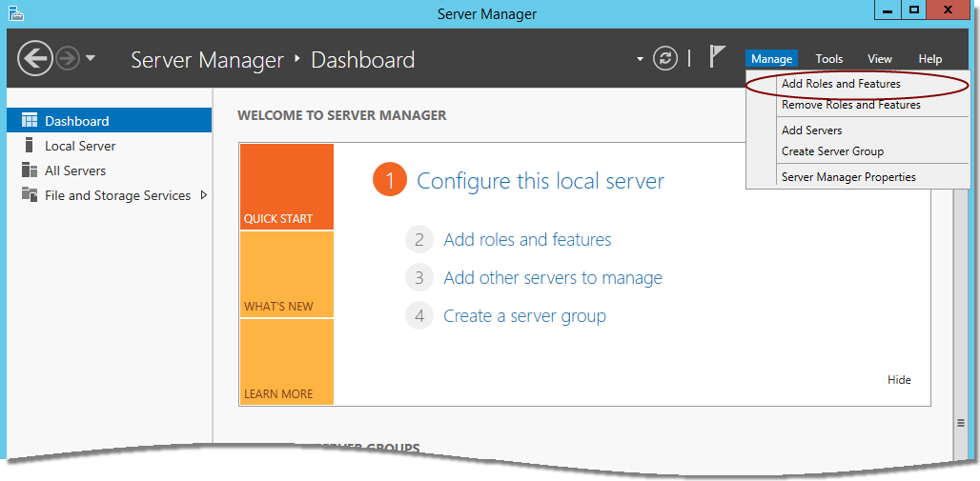Viewport: 980px width, 481px height.
Task: Open the Tools menu
Action: tap(829, 59)
